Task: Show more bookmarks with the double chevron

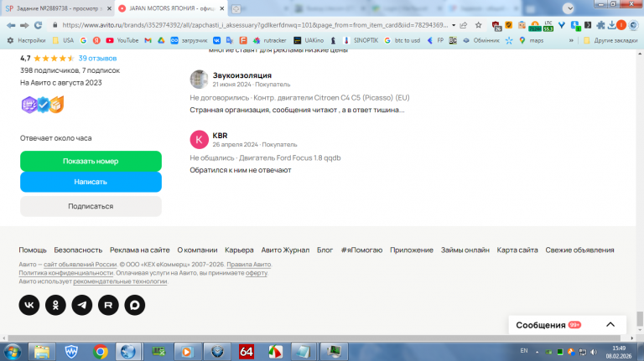Action: 571,40
